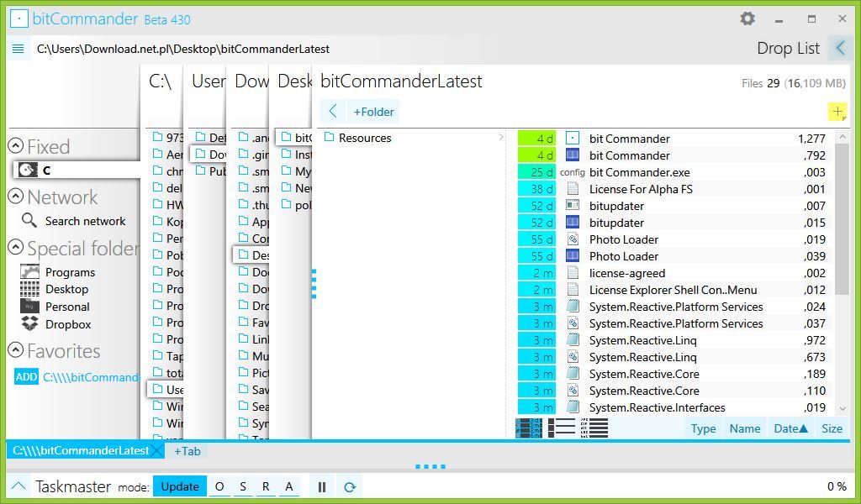Go back with the left chevron beside +Folder

(x=333, y=112)
